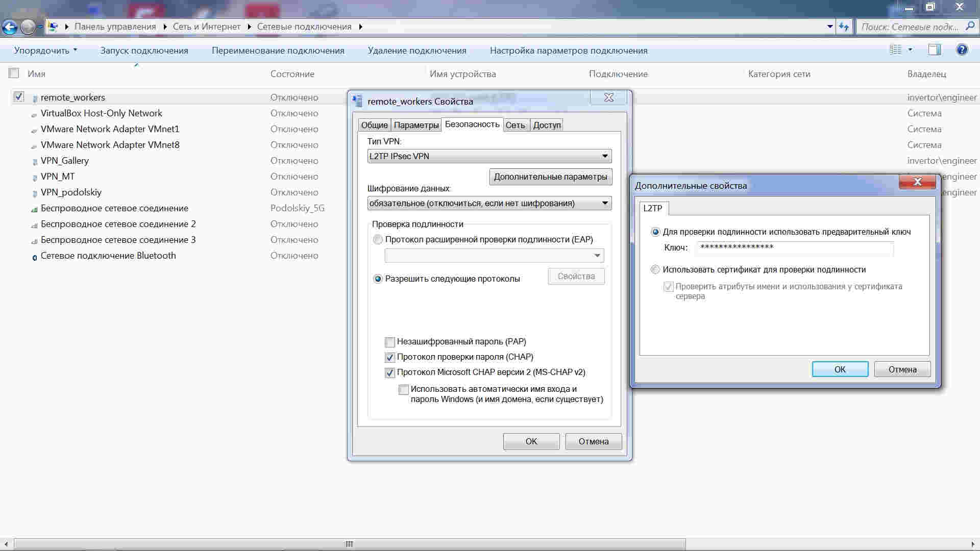Image resolution: width=980 pixels, height=551 pixels.
Task: Uncheck the MS-CHAP v2 protocol checkbox
Action: tap(390, 372)
